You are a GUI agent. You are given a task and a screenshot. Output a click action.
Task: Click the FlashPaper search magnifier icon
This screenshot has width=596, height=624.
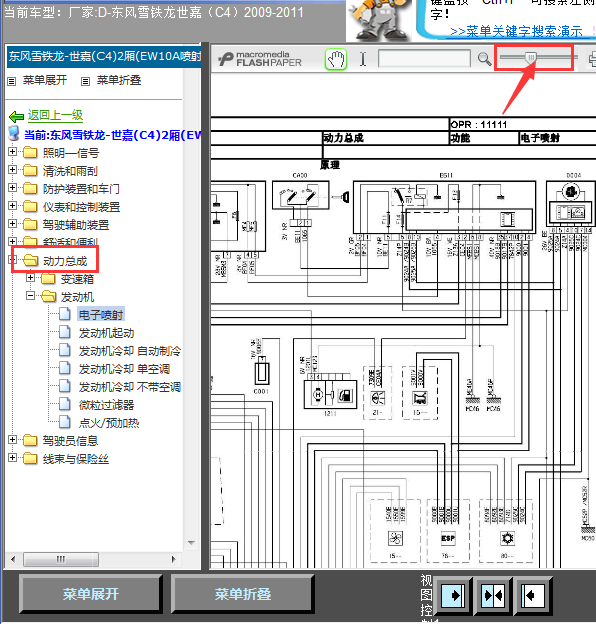(484, 59)
